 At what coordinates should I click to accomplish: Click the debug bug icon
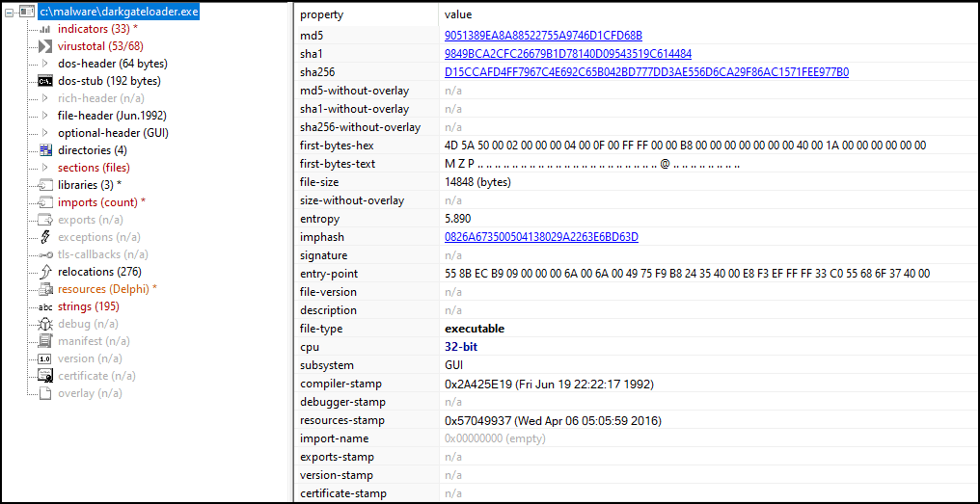45,324
